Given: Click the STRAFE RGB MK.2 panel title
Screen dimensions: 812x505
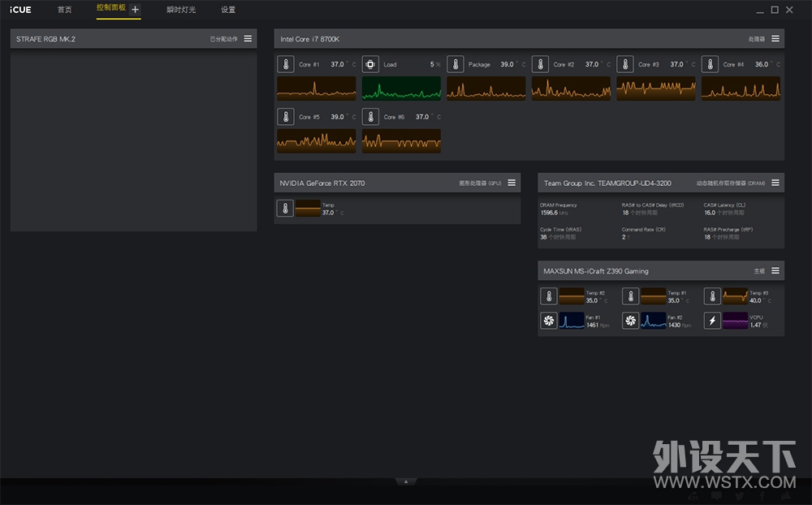Looking at the screenshot, I should coord(45,39).
